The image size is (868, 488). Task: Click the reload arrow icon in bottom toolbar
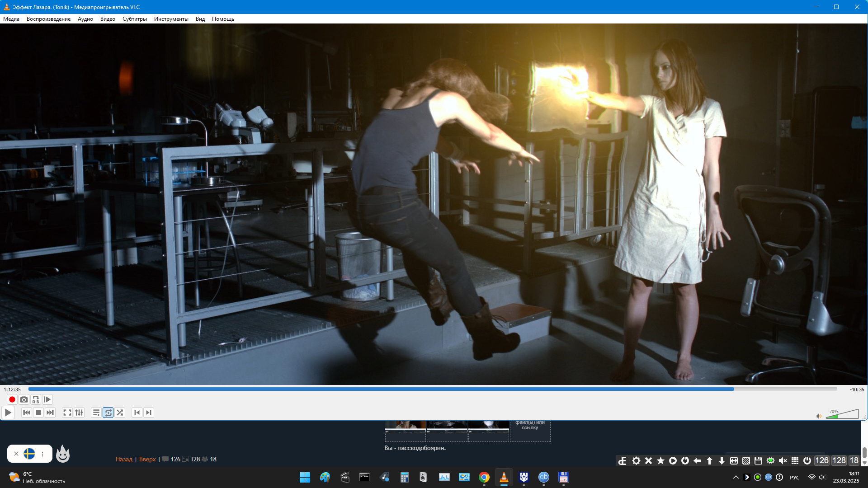(685, 460)
